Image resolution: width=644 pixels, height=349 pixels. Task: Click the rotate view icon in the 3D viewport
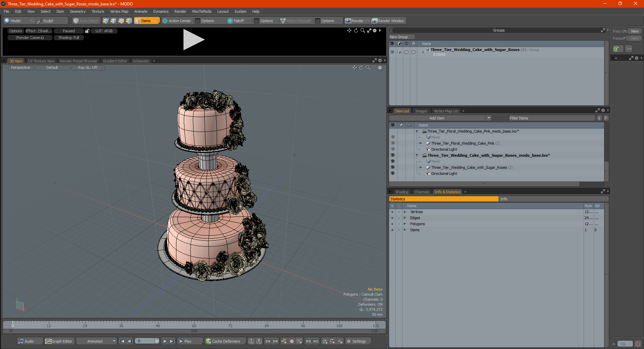point(361,68)
